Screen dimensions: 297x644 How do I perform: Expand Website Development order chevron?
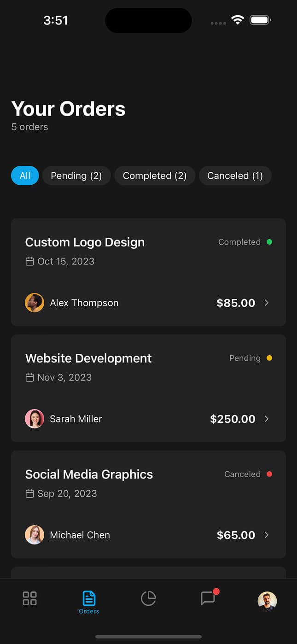(x=267, y=419)
